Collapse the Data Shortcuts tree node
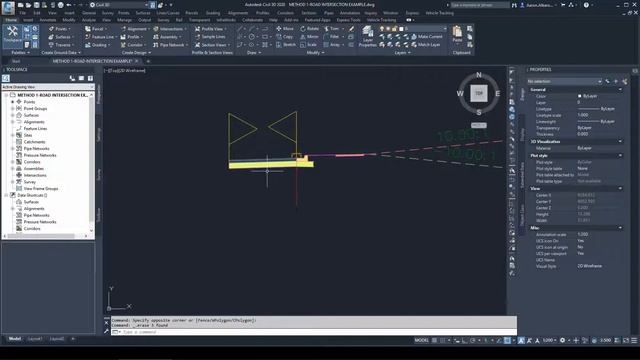 click(6, 195)
